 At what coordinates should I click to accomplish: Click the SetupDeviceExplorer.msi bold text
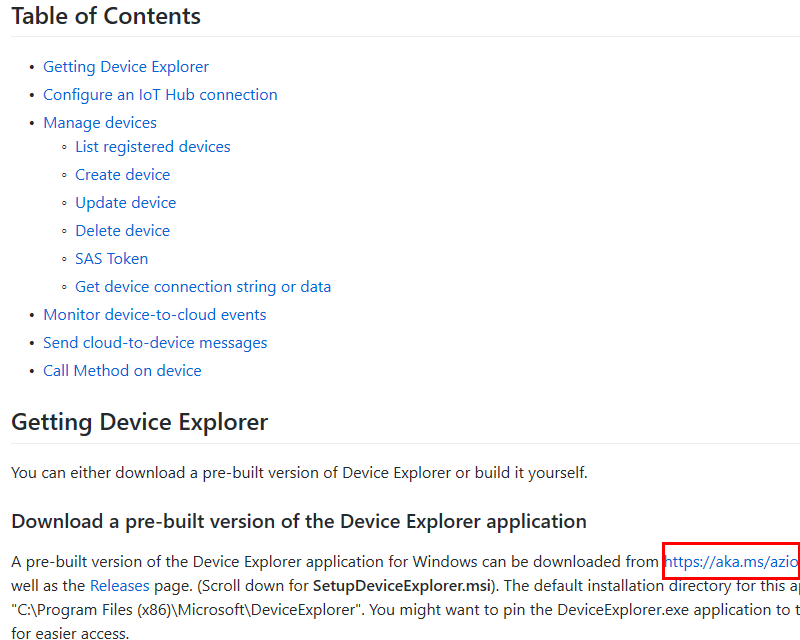(x=402, y=586)
